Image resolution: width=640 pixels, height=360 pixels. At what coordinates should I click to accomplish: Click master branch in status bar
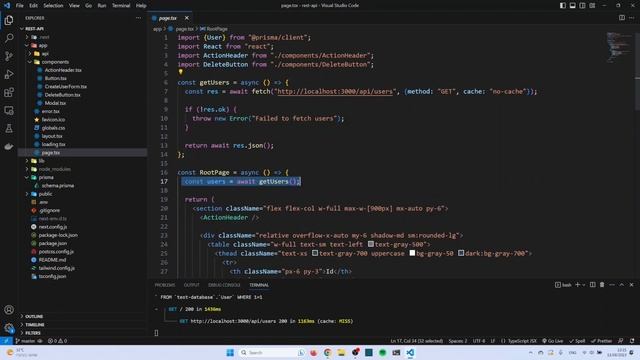click(x=25, y=341)
